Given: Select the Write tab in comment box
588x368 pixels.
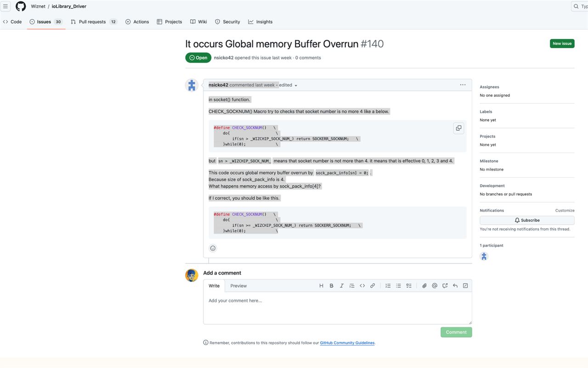Looking at the screenshot, I should pos(214,286).
